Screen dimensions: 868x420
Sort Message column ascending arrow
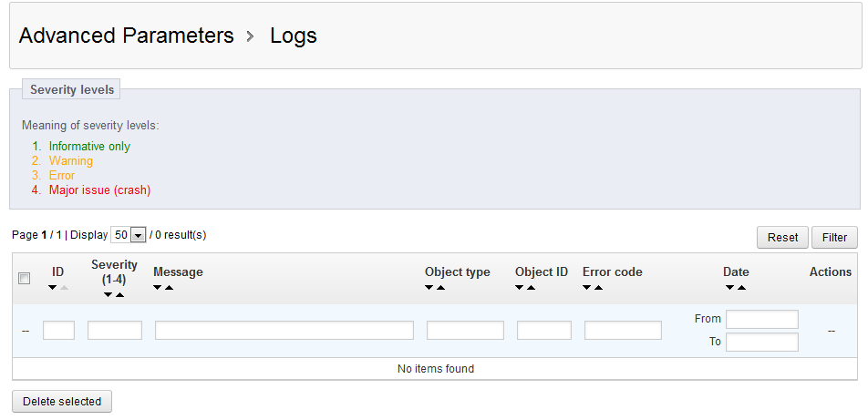[170, 287]
